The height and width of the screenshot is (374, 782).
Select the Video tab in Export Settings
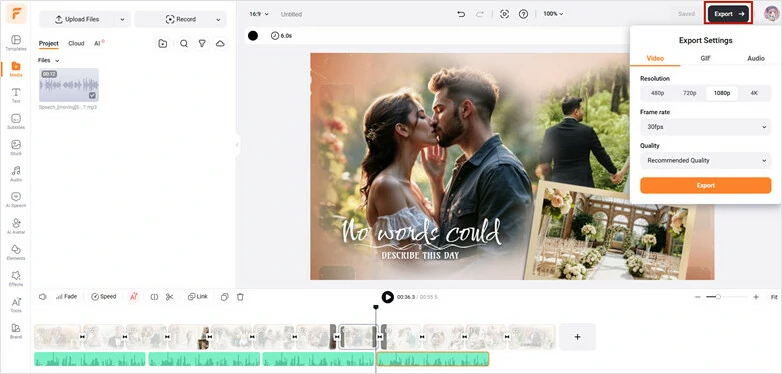(x=655, y=58)
